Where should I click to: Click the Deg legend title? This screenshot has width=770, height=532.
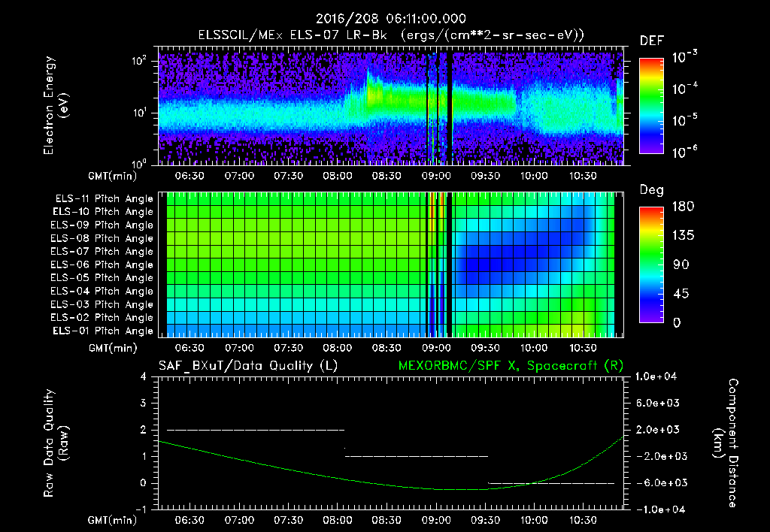(652, 190)
